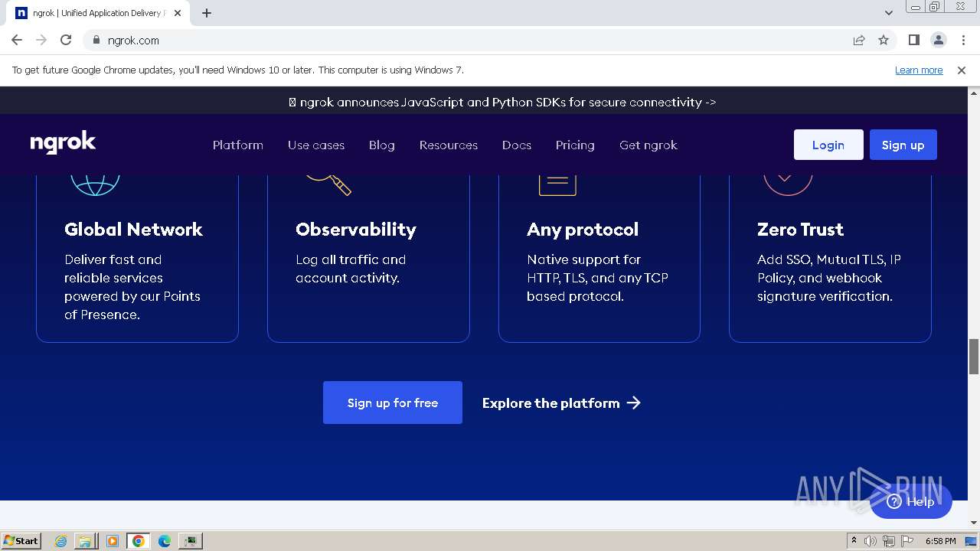Open the Platform menu
The image size is (980, 551).
(238, 145)
